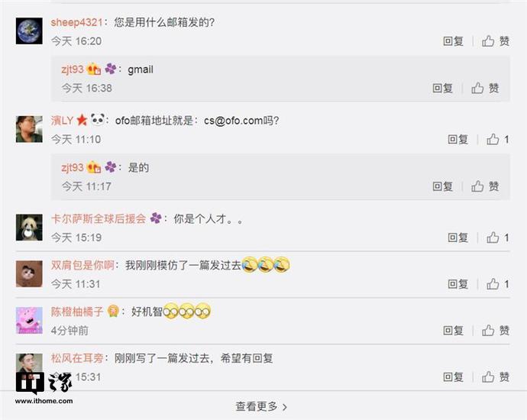Expand more comments via 查看更多
The width and height of the screenshot is (527, 420).
[x=261, y=406]
